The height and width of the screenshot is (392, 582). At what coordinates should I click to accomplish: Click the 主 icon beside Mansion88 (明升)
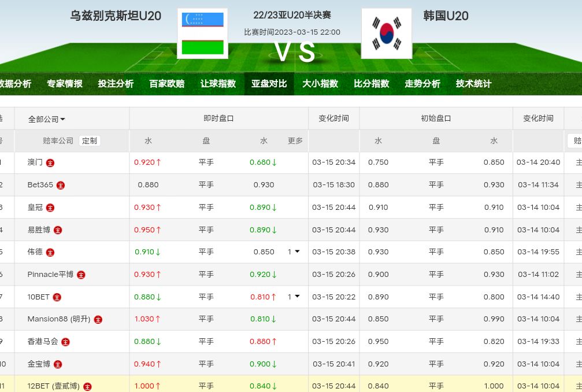98,320
